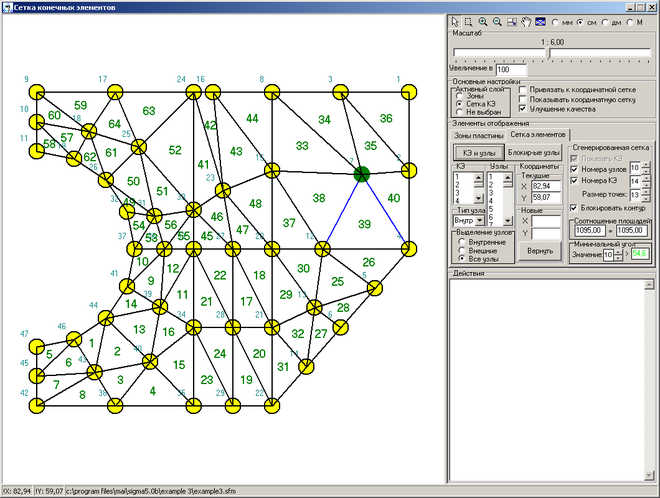Select Внешние node selection option
Image resolution: width=660 pixels, height=498 pixels.
(x=462, y=250)
